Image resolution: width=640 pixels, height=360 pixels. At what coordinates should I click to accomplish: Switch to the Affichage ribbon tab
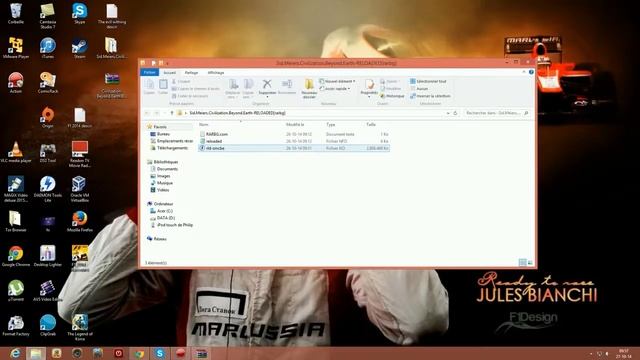(x=216, y=73)
